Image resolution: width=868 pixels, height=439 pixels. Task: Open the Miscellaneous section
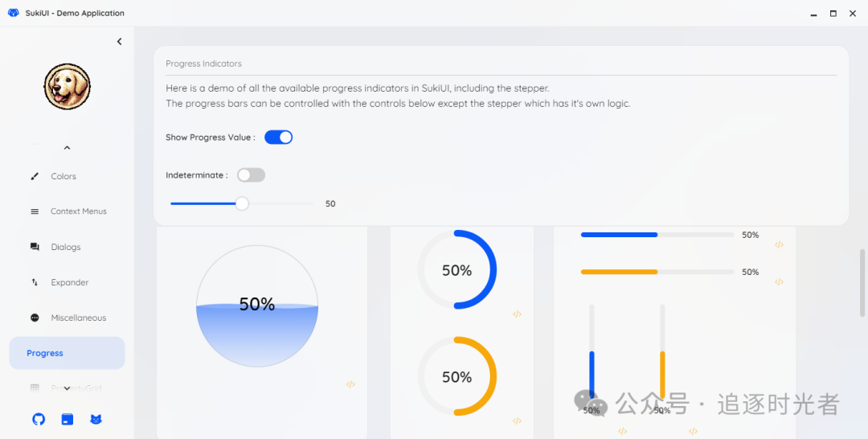[78, 318]
